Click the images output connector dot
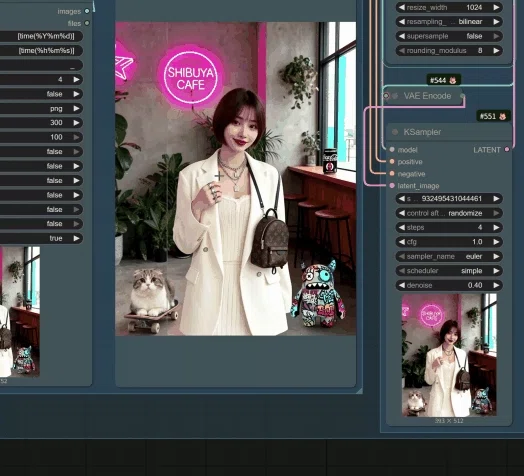524x476 pixels. (x=87, y=11)
